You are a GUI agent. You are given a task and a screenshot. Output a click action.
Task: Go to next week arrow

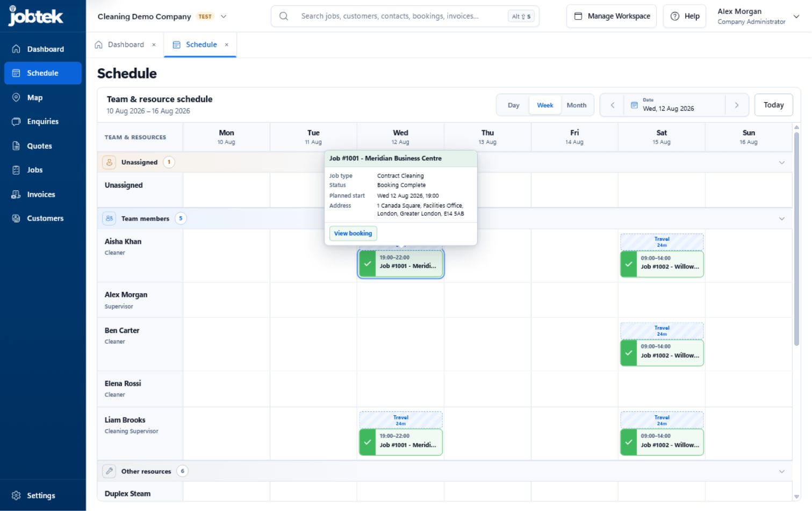point(737,105)
